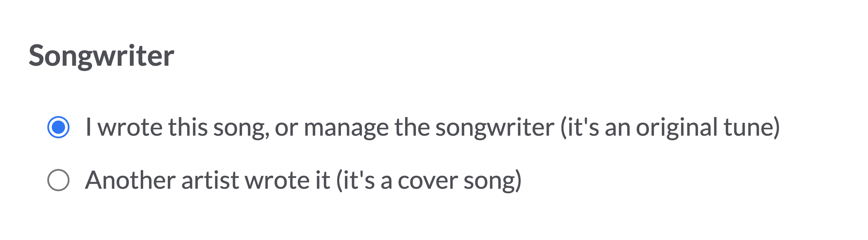Screen dimensions: 868x240
Task: Choose the cover song option
Action: click(58, 180)
